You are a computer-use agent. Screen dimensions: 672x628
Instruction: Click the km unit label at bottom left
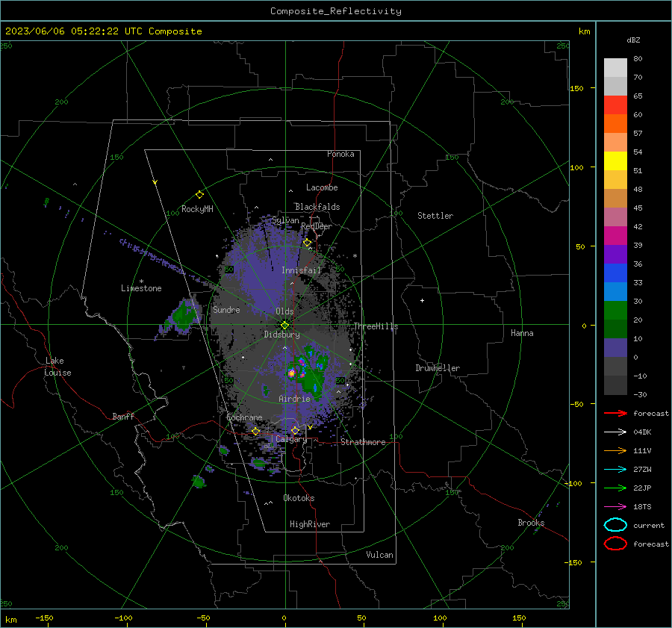(x=11, y=620)
